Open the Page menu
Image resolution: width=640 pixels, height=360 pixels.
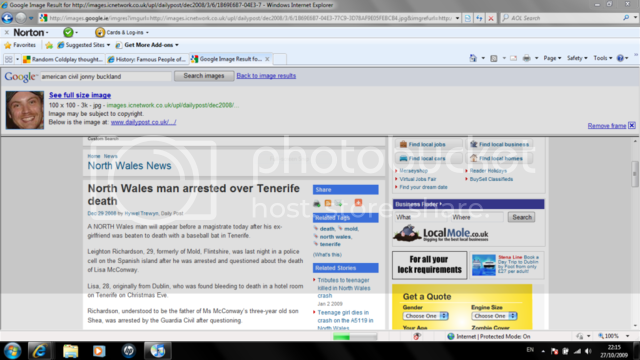click(552, 58)
